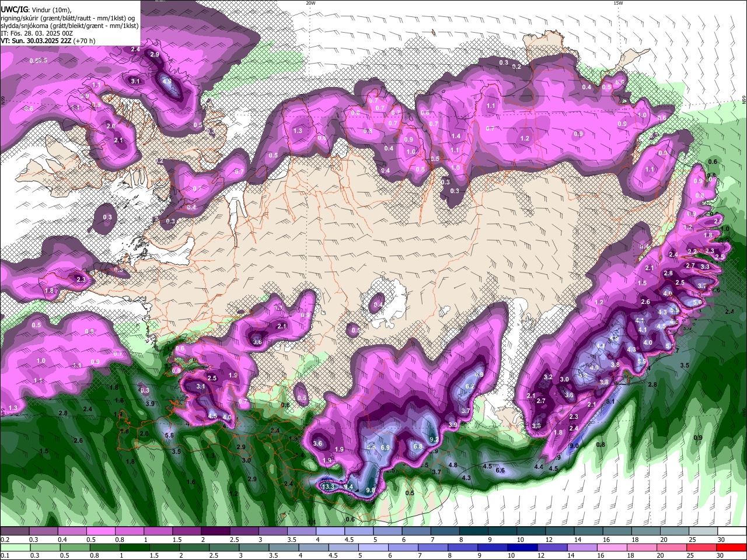Screen dimensions: 747x560
Task: Click the bold 'VT: Sun. 30.03.2025 22Z' text
Action: pos(36,41)
